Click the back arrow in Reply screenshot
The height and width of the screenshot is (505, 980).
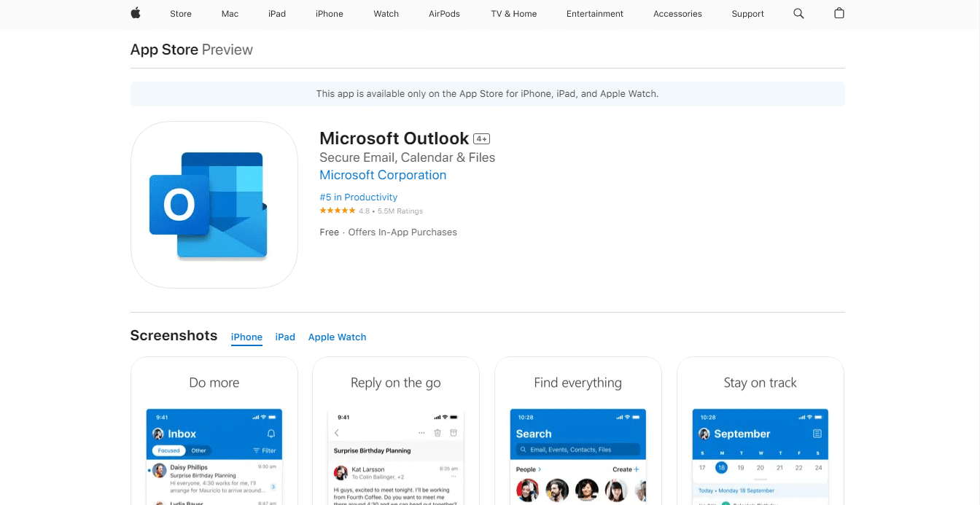pyautogui.click(x=337, y=433)
